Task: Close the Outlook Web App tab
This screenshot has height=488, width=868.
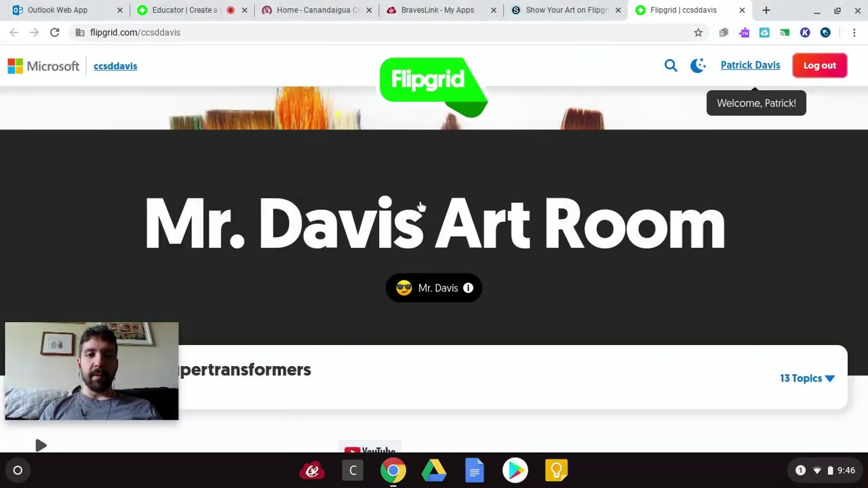Action: pyautogui.click(x=120, y=10)
